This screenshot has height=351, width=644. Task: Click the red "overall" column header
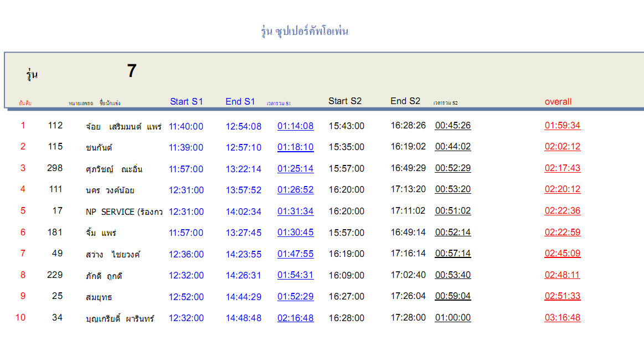pyautogui.click(x=558, y=102)
